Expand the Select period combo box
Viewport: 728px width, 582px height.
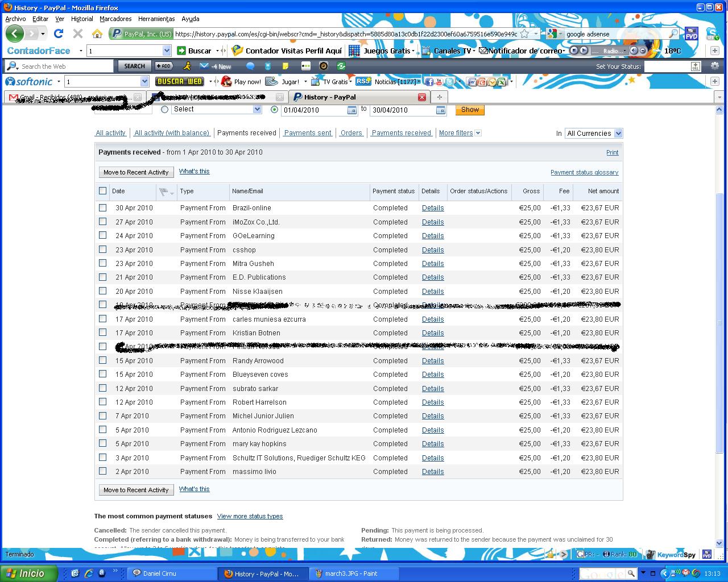pos(216,109)
